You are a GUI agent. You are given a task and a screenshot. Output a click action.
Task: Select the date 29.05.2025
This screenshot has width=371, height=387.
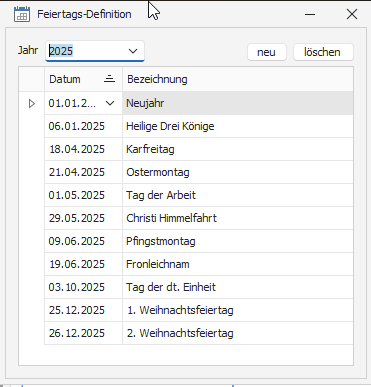tap(83, 218)
